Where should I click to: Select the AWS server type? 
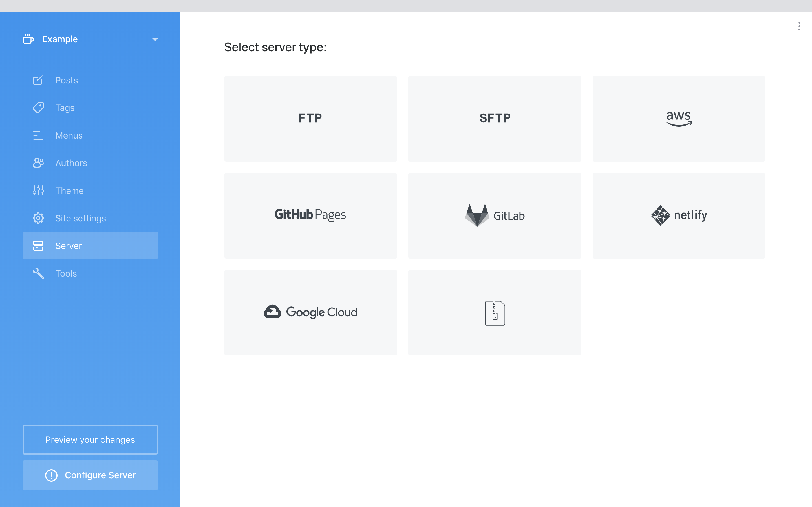pos(678,119)
